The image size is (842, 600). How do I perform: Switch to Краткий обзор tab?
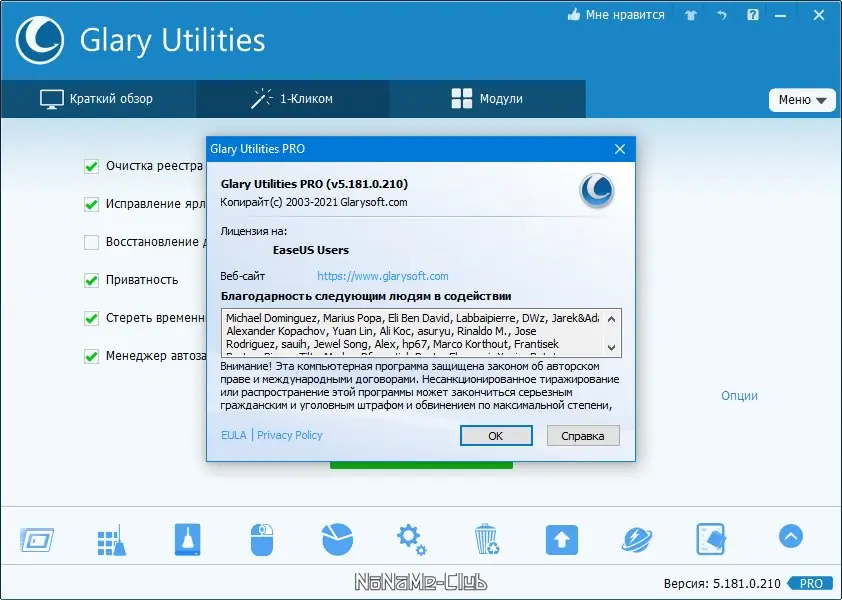(98, 99)
